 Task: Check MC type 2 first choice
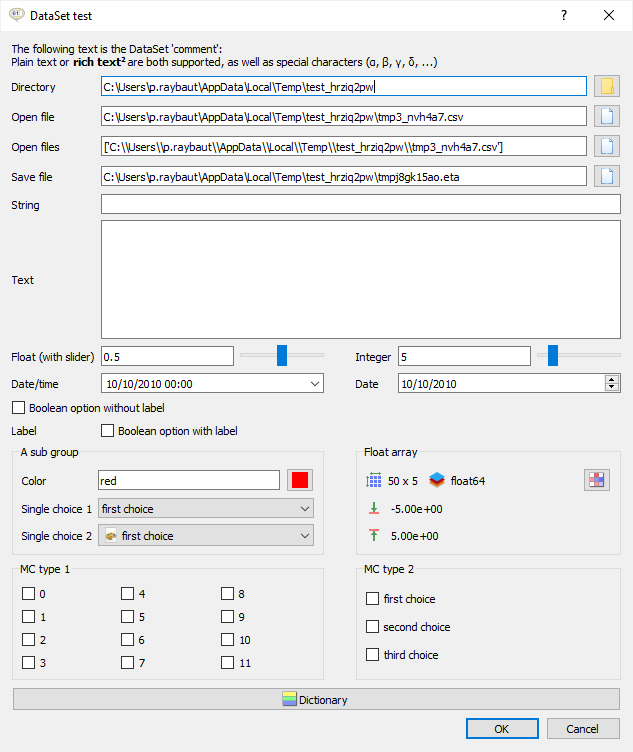pyautogui.click(x=373, y=599)
